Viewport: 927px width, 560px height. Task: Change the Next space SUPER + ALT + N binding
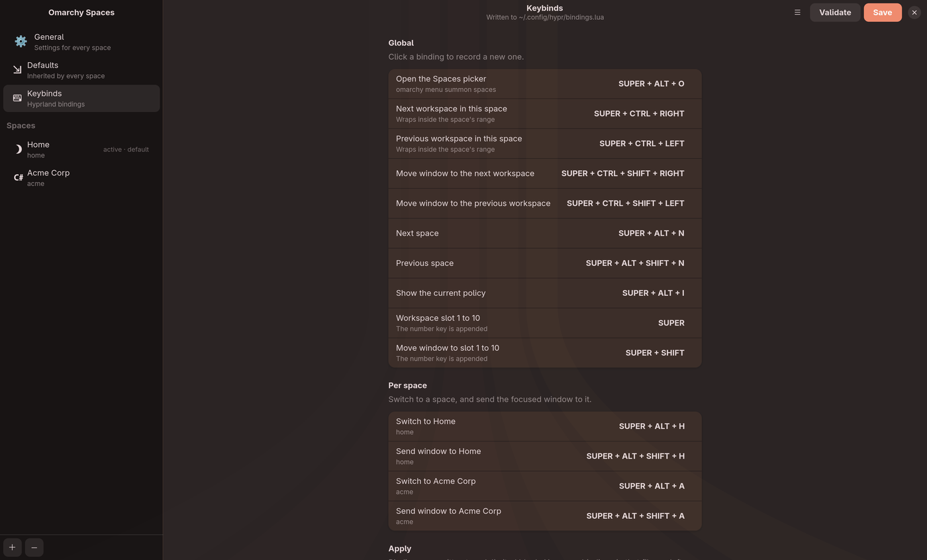tap(545, 233)
